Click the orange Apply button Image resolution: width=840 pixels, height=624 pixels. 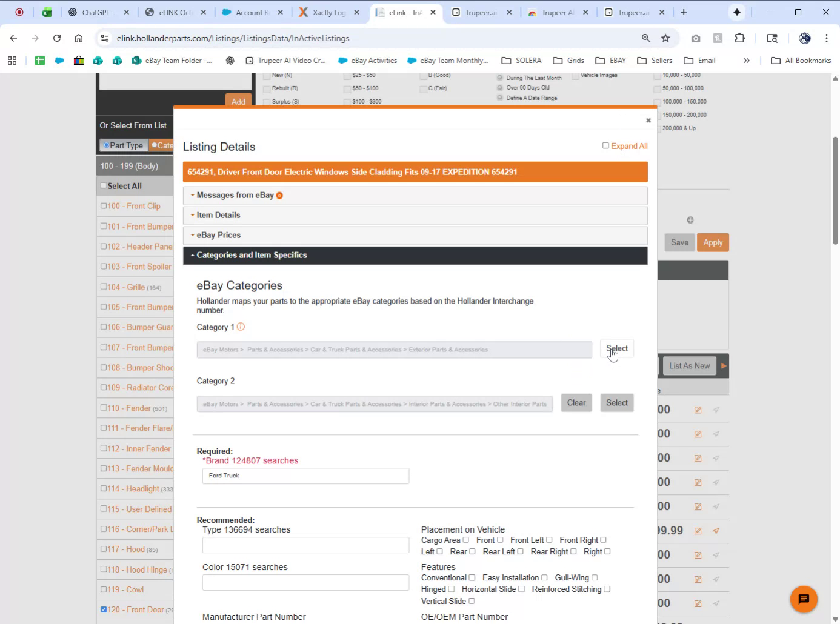coord(713,242)
